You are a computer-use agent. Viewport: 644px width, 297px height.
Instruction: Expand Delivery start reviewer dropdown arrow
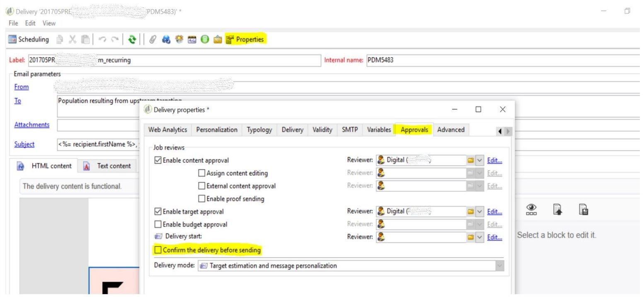click(x=479, y=237)
